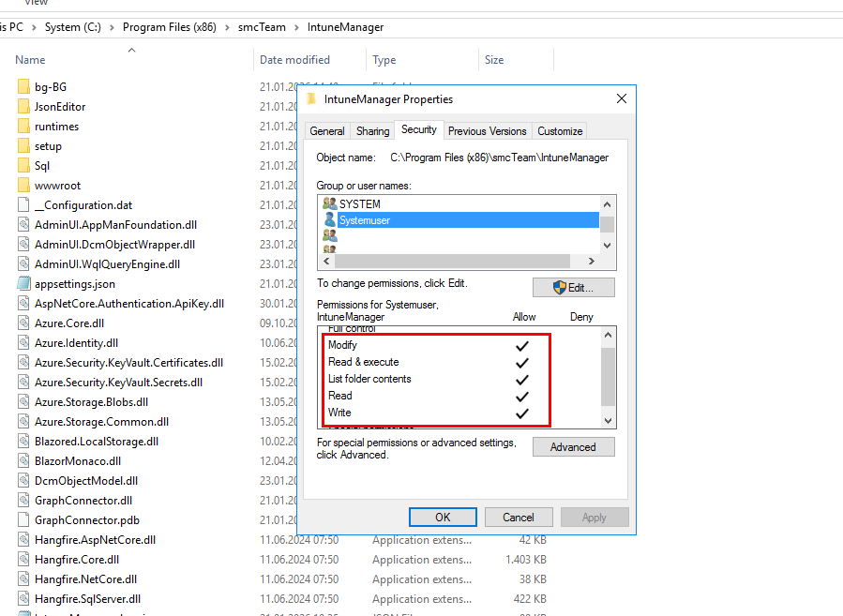Select the Hangfire.Core.dll file icon
This screenshot has height=616, width=843.
coord(24,559)
